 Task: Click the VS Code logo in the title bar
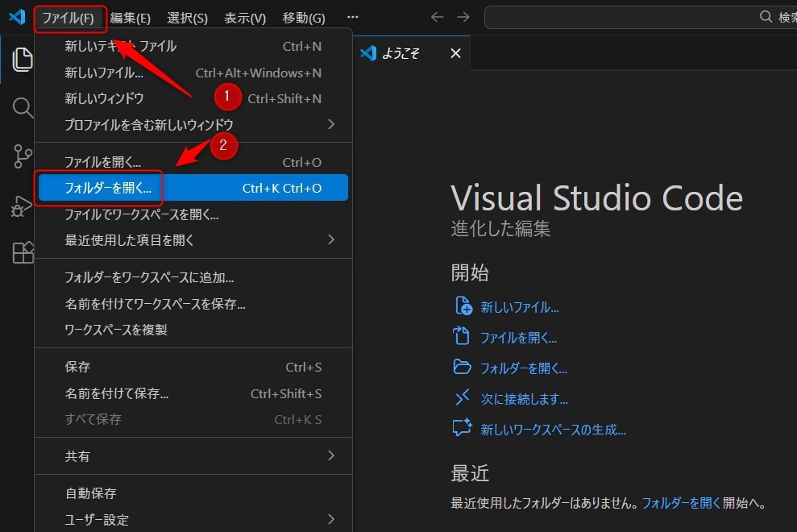(x=17, y=17)
